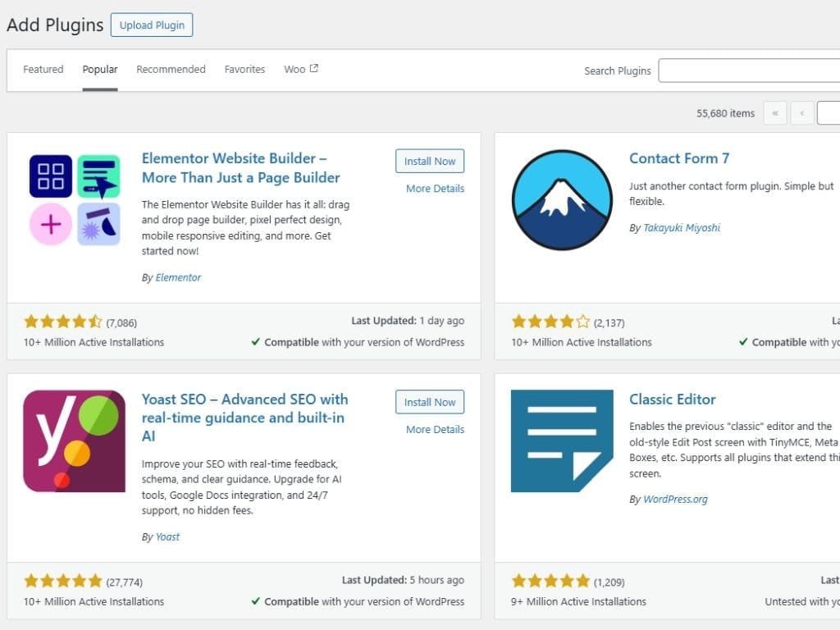This screenshot has width=840, height=630.
Task: Focus the Search Plugins input field
Action: click(x=749, y=71)
